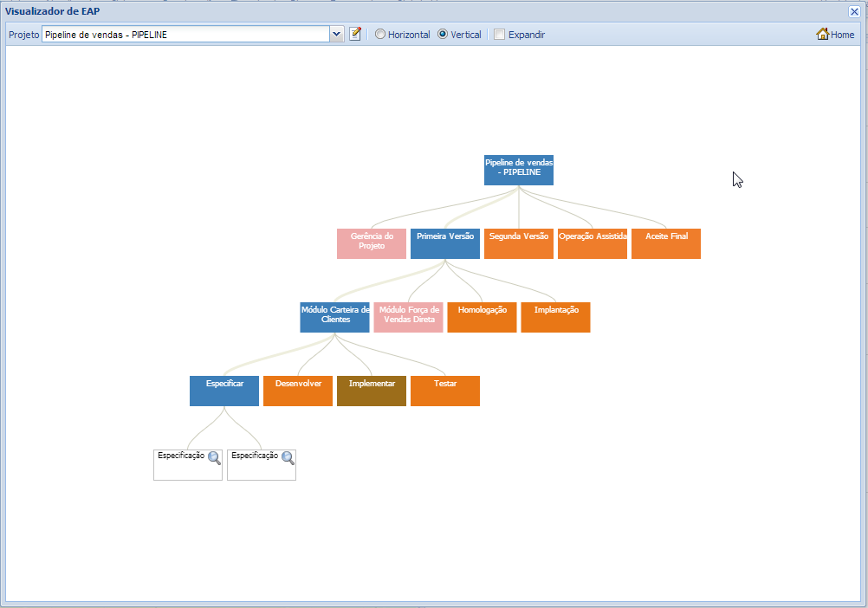868x608 pixels.
Task: Click magnifier on right Especificação node
Action: [x=288, y=458]
